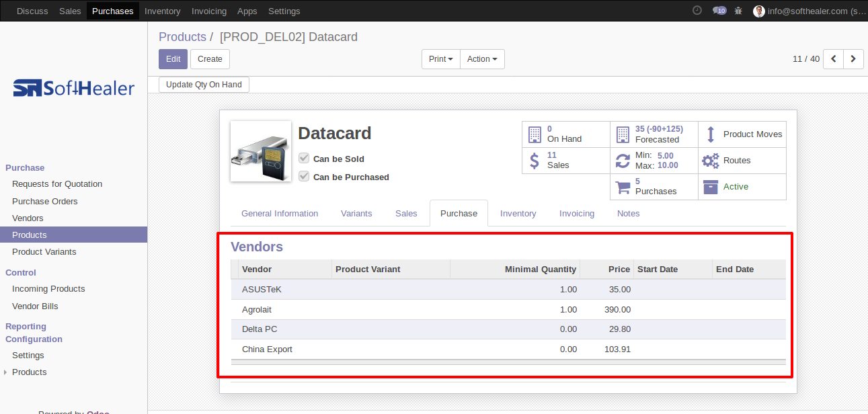The image size is (868, 414).
Task: Open the activities clock icon in top bar
Action: pos(697,10)
